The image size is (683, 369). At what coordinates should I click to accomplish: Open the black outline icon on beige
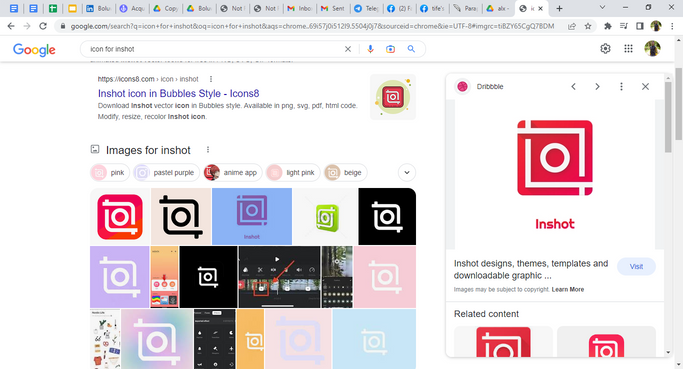181,217
